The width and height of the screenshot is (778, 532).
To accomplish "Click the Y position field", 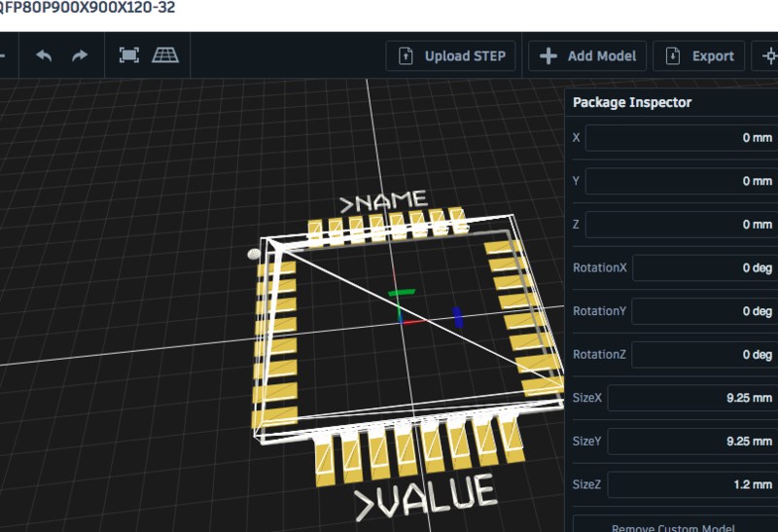I will tap(682, 181).
